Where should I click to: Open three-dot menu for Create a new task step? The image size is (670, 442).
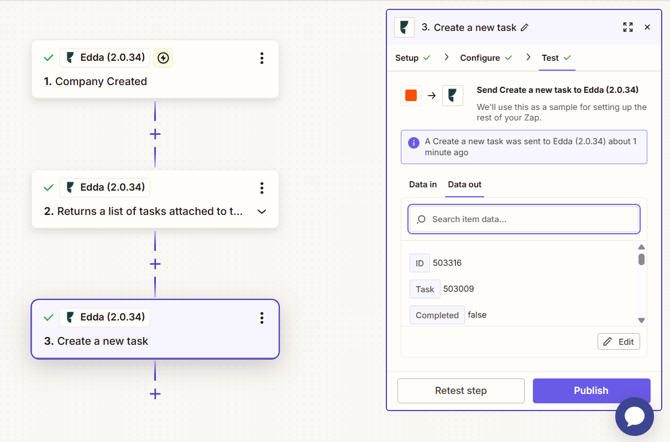click(x=262, y=318)
